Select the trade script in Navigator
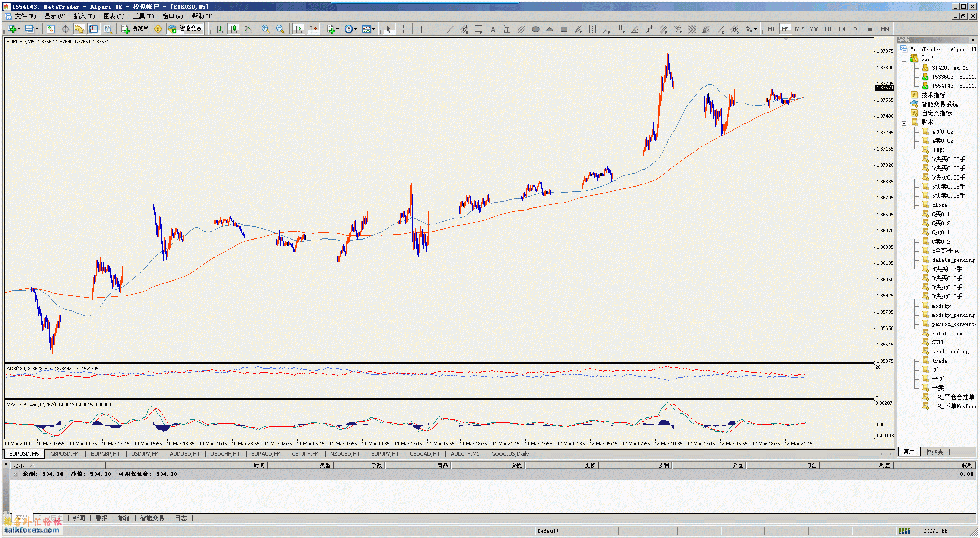This screenshot has height=538, width=980. click(939, 361)
